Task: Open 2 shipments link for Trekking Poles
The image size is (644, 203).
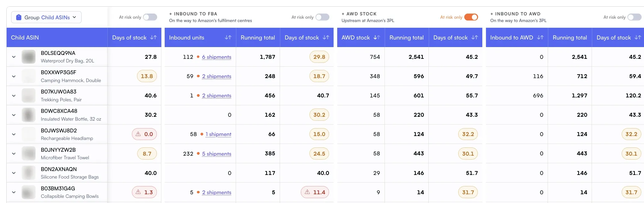Action: coord(217,96)
